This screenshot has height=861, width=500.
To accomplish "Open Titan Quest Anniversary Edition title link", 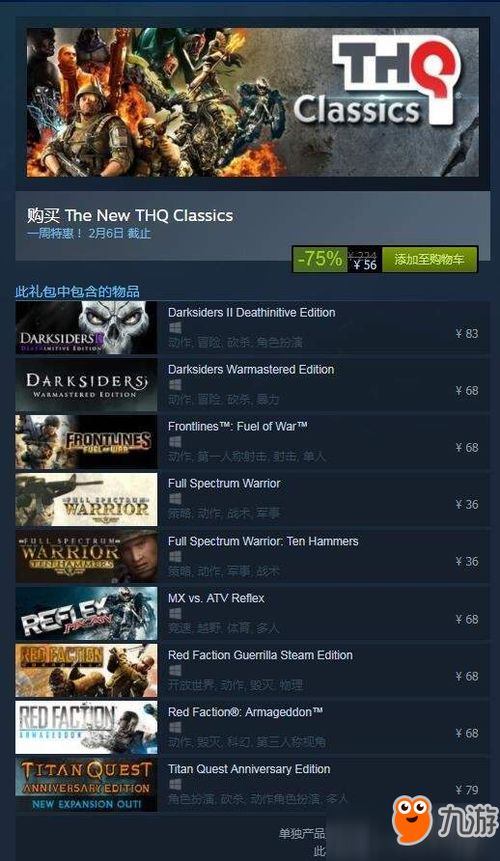I will 249,769.
